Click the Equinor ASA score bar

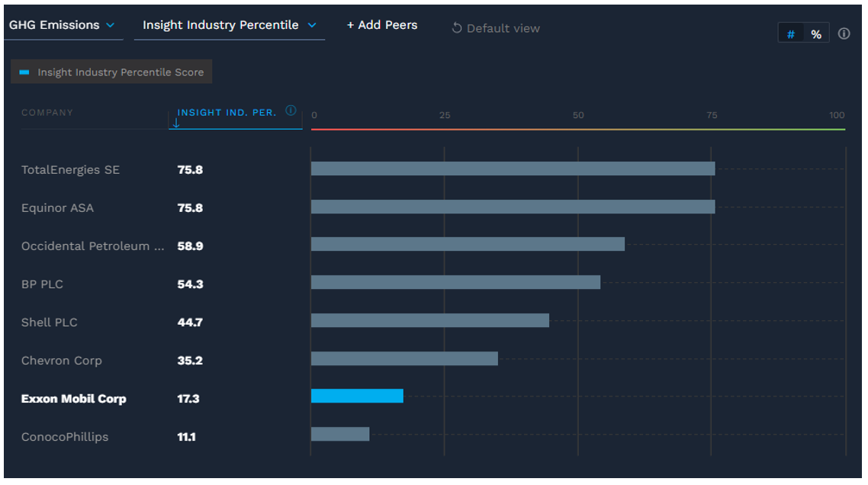pos(513,207)
